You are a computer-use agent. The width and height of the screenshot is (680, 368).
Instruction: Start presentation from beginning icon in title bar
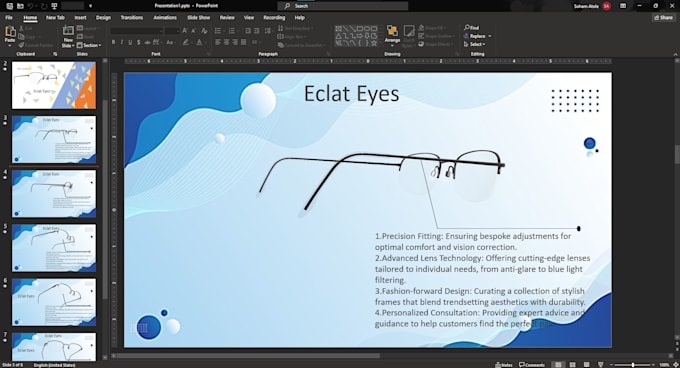coord(55,6)
